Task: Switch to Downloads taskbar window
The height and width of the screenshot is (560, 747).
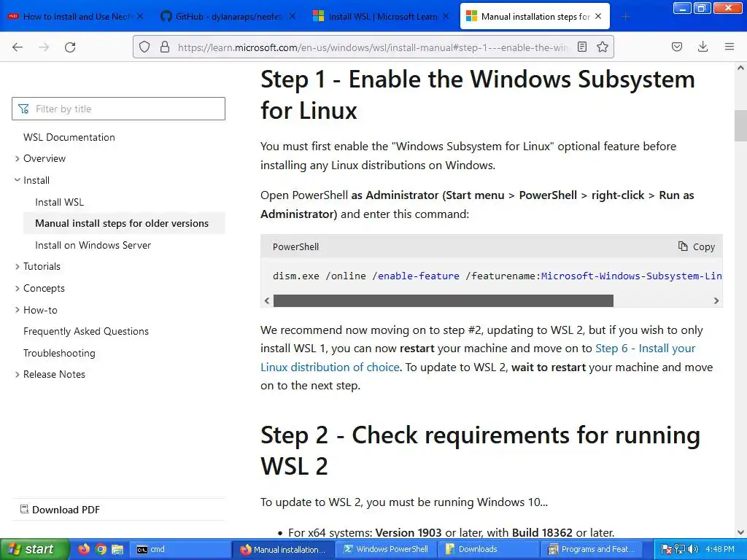Action: [x=488, y=549]
